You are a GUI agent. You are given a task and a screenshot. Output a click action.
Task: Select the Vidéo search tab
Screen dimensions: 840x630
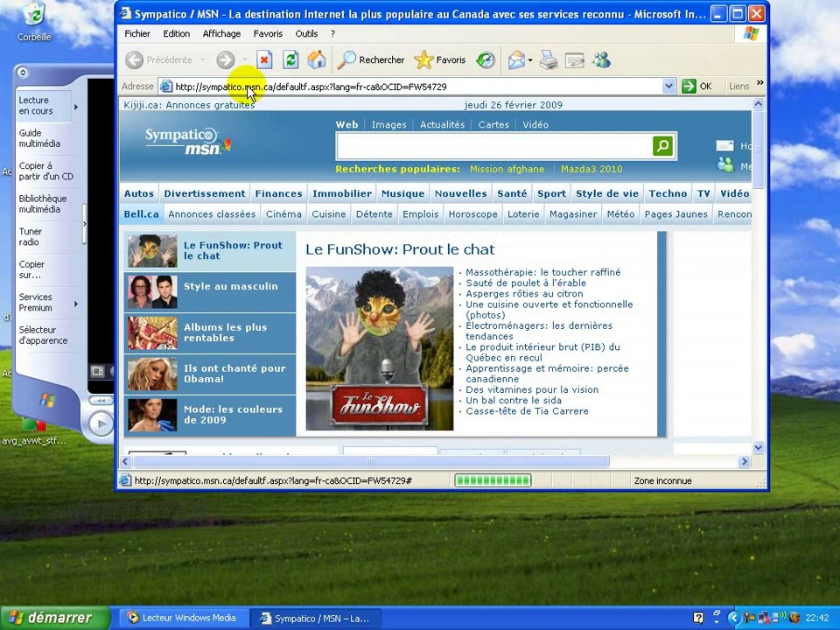click(535, 125)
